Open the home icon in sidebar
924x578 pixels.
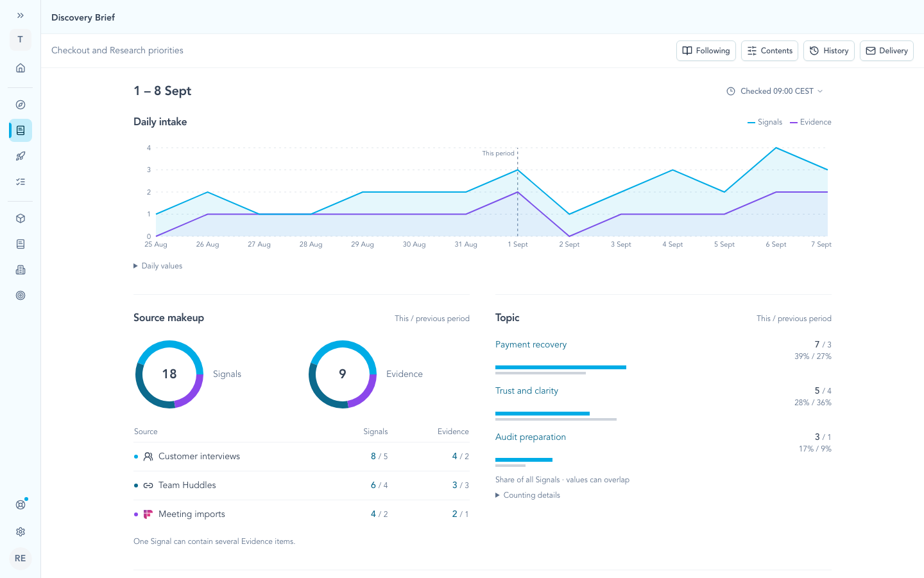(x=21, y=68)
